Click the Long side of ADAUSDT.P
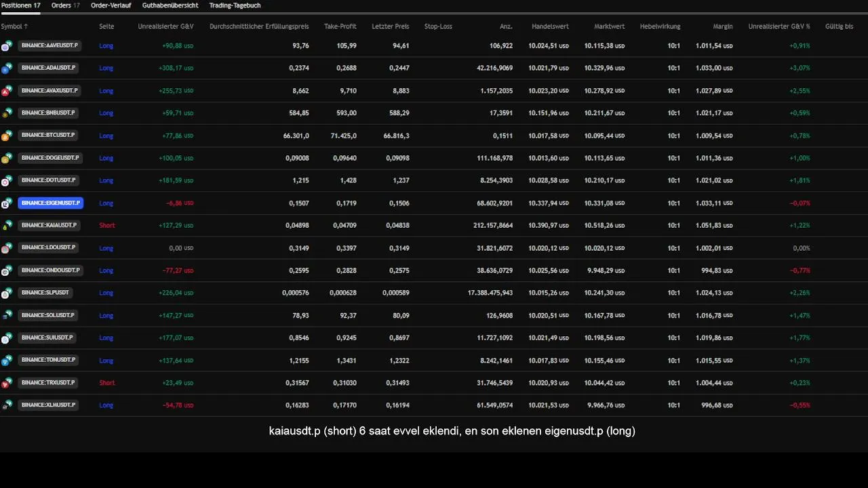 tap(106, 68)
